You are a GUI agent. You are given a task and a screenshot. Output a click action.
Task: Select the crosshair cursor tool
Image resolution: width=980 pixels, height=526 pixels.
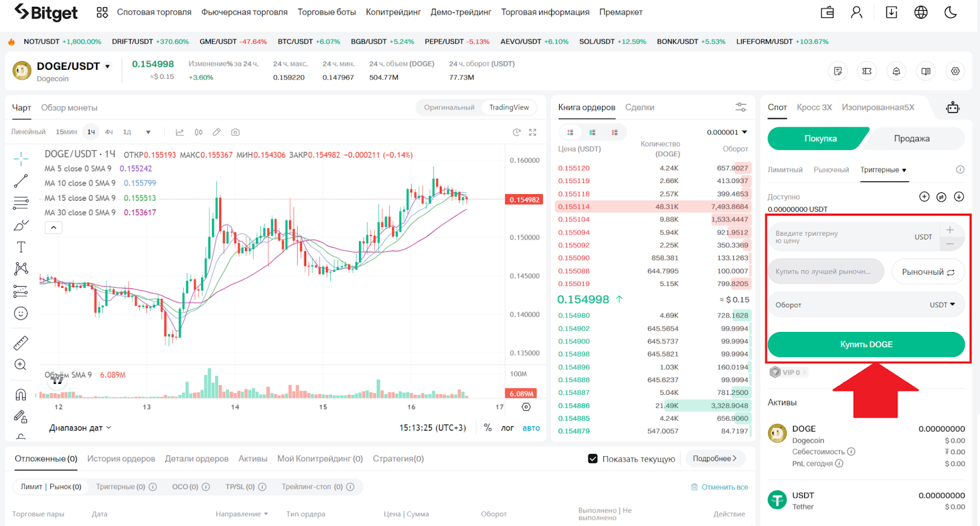point(21,159)
